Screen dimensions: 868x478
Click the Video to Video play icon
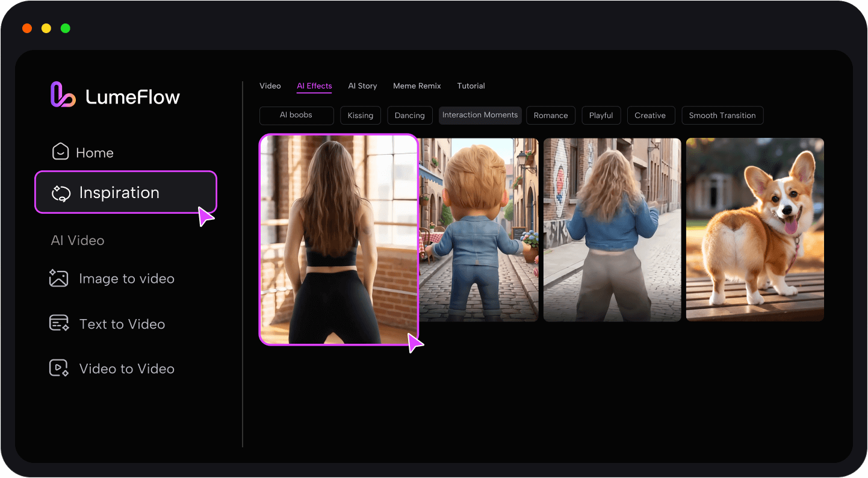coord(59,368)
